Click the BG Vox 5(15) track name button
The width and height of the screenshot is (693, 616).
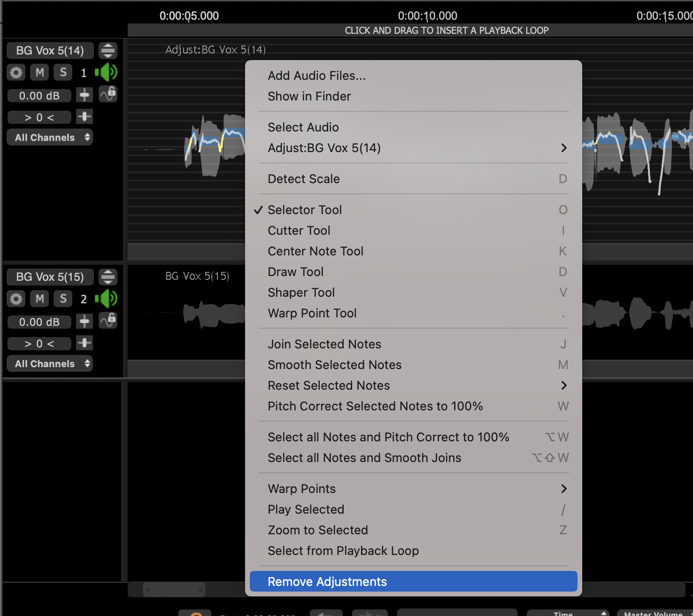50,277
